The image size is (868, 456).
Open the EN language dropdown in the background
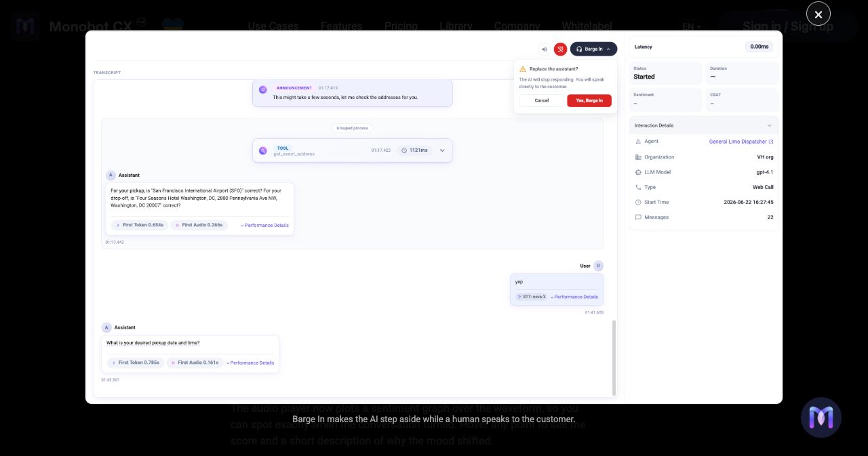[x=692, y=26]
